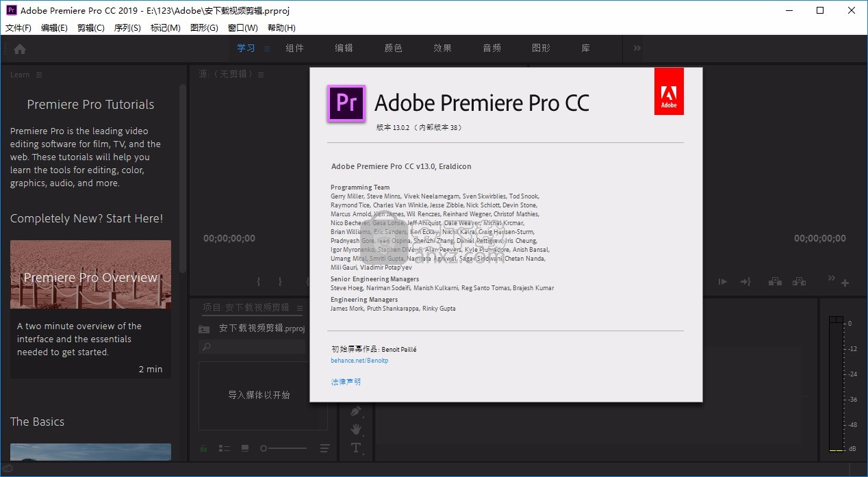The height and width of the screenshot is (477, 868).
Task: Open 标记(M) menu
Action: click(166, 28)
